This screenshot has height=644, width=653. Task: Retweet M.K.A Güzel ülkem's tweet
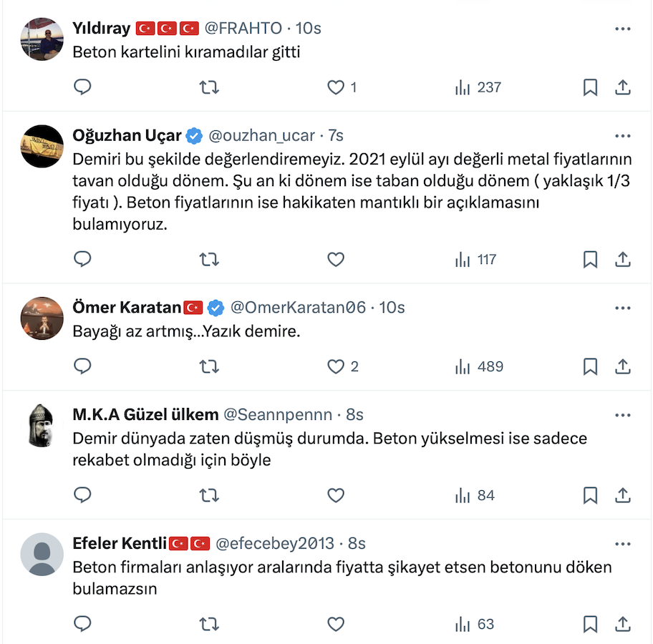tap(209, 495)
